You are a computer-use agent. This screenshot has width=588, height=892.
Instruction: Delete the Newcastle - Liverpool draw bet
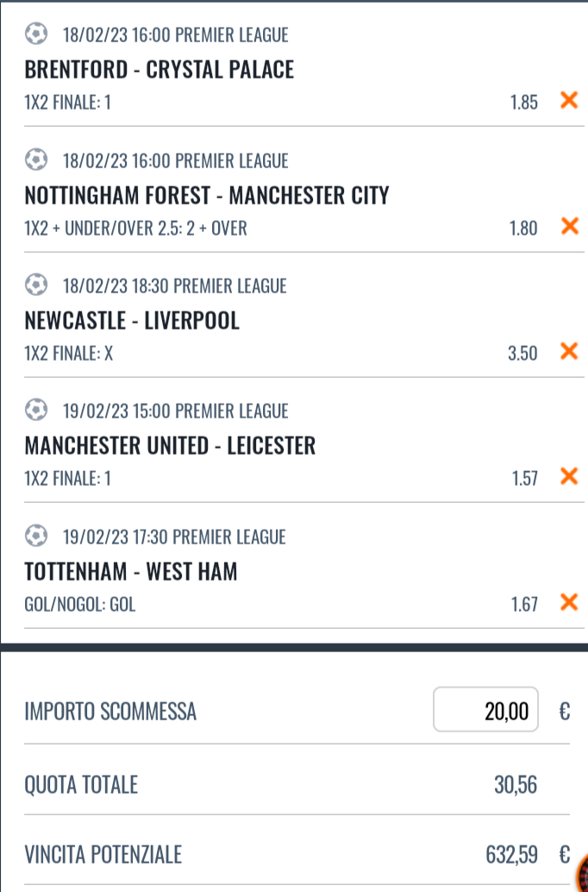coord(568,351)
